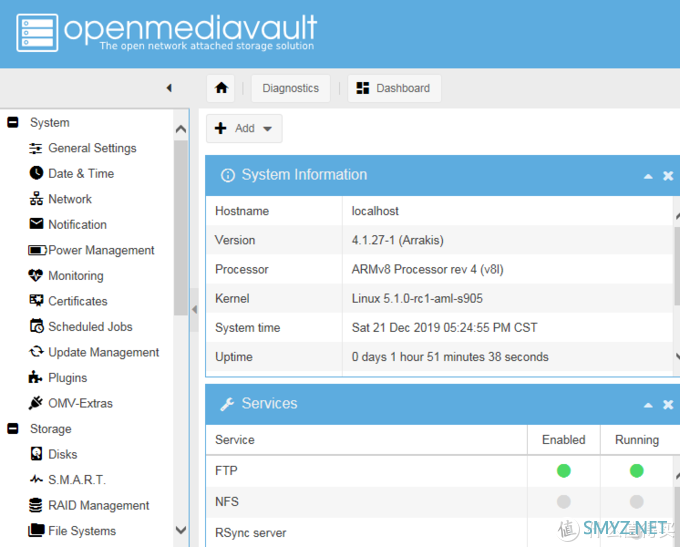
Task: Go to Network settings
Action: pyautogui.click(x=70, y=199)
